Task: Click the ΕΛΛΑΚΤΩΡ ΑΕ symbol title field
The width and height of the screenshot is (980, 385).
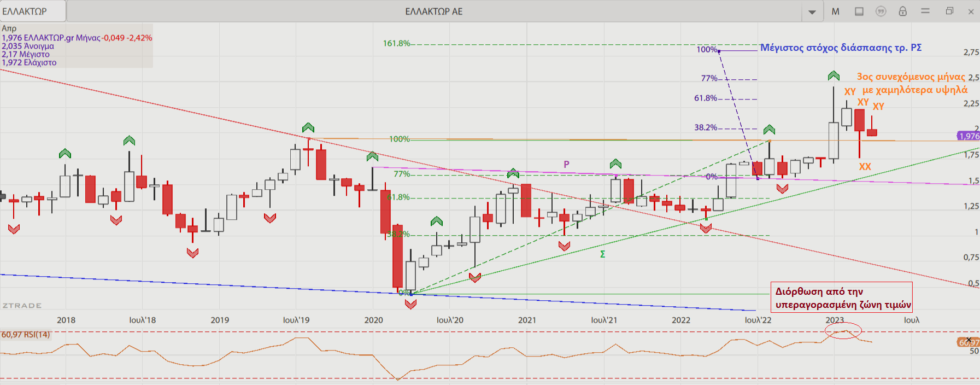Action: (434, 11)
